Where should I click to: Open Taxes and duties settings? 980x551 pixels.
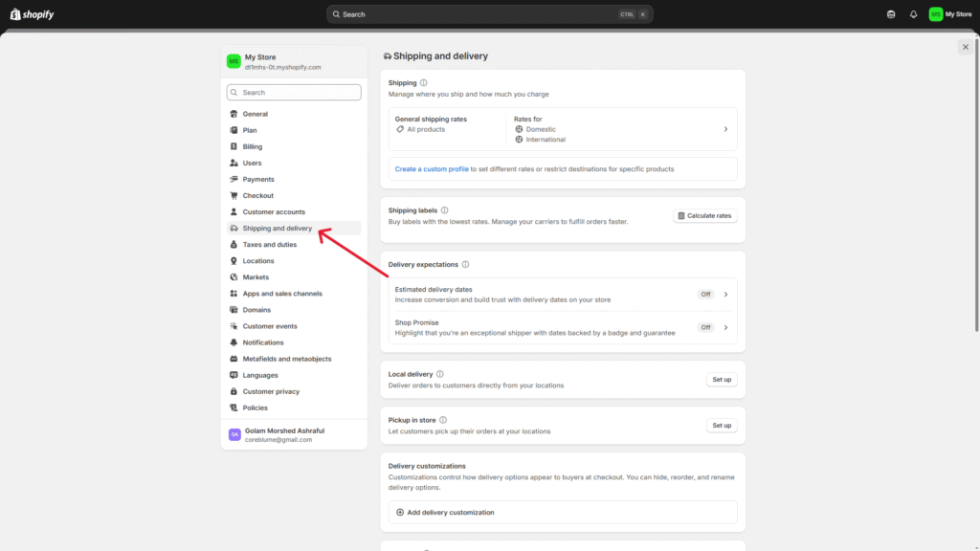click(269, 245)
